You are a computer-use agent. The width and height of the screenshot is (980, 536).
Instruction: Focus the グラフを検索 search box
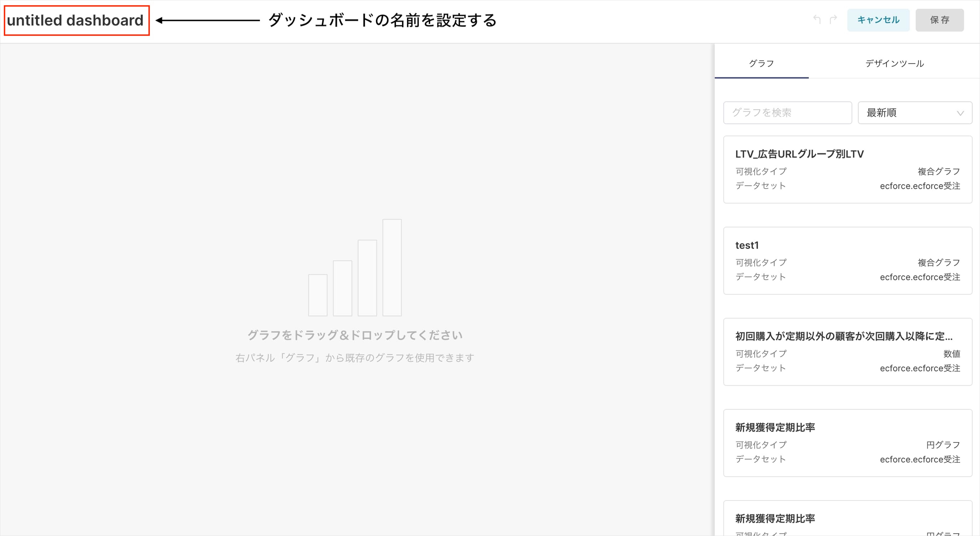787,113
